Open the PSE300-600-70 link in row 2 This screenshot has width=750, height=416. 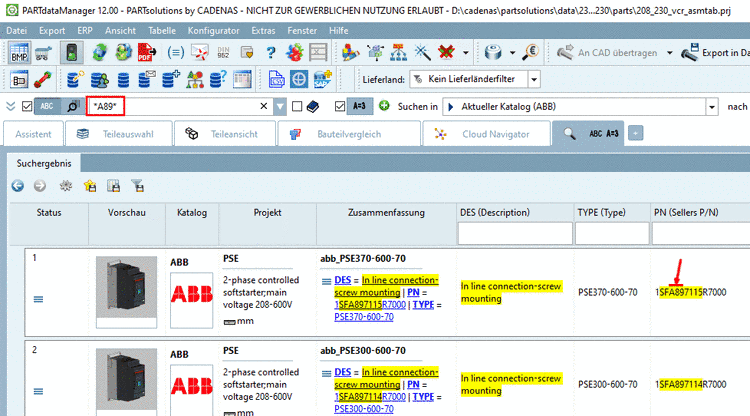point(364,409)
